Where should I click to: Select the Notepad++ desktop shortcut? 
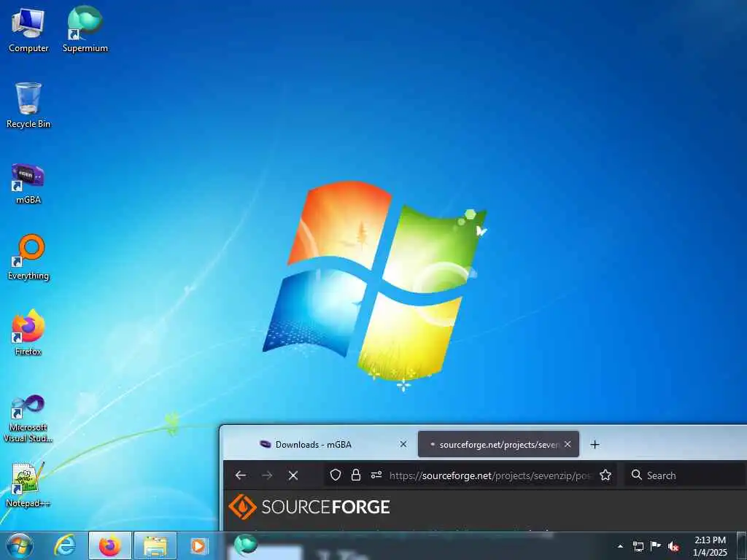point(28,485)
